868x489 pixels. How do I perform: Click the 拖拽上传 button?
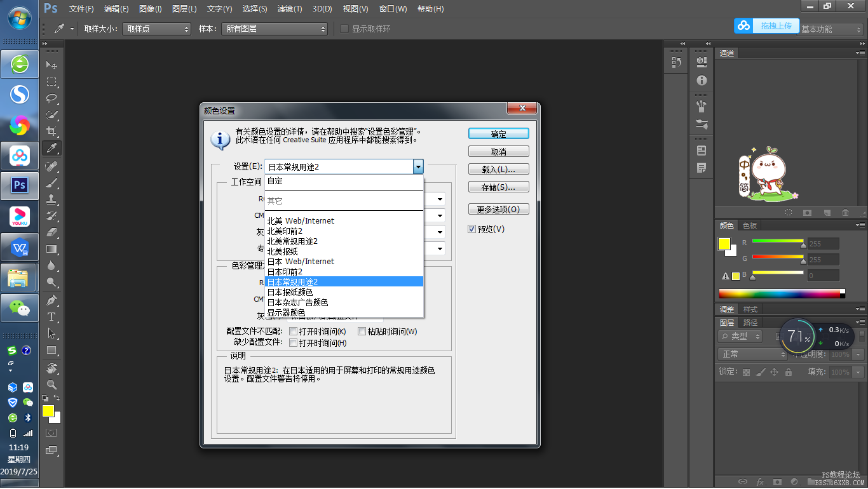tap(767, 26)
